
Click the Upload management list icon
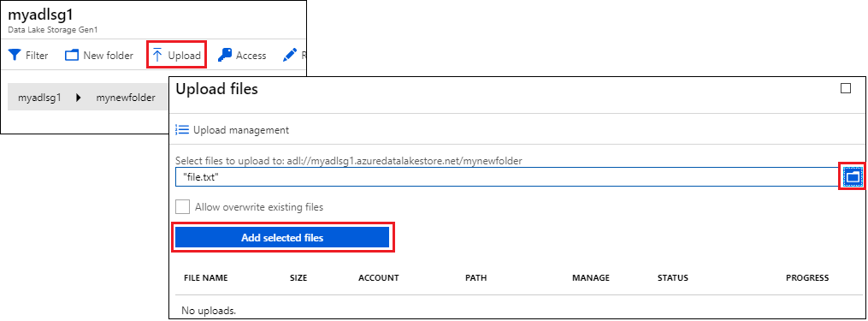tap(182, 130)
